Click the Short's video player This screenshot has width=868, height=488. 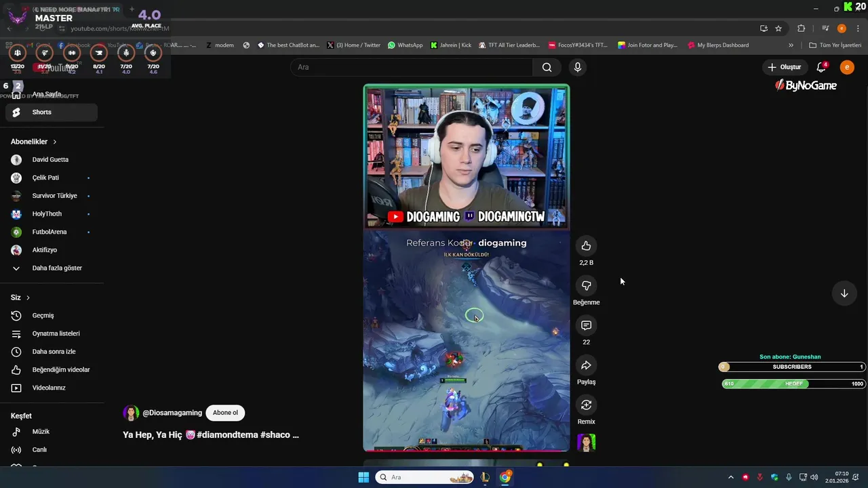(467, 268)
